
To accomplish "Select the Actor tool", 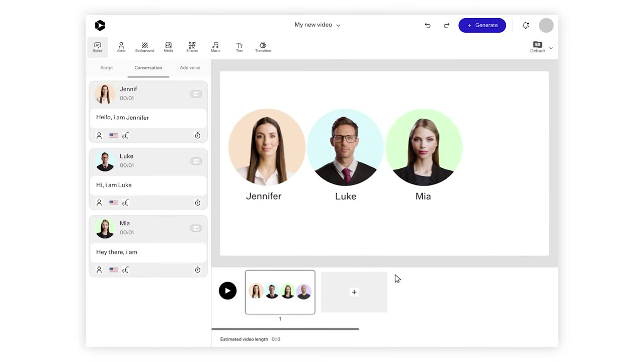I will click(x=121, y=47).
